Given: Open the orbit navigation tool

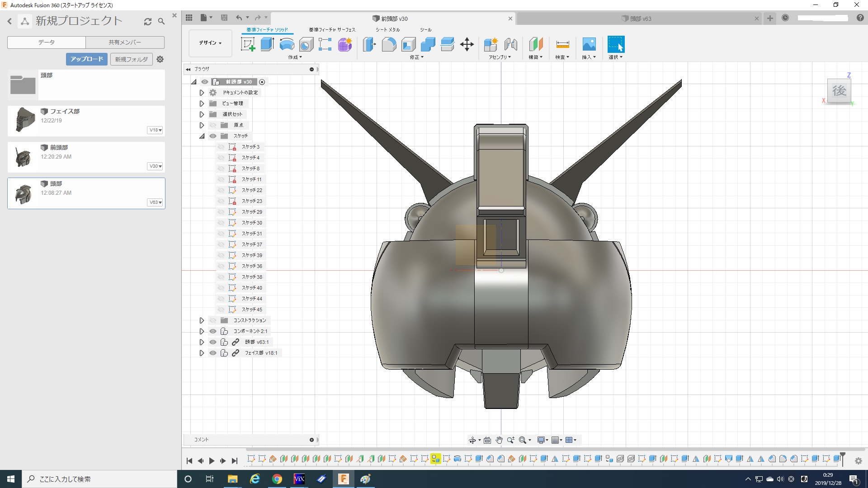Looking at the screenshot, I should tap(472, 440).
